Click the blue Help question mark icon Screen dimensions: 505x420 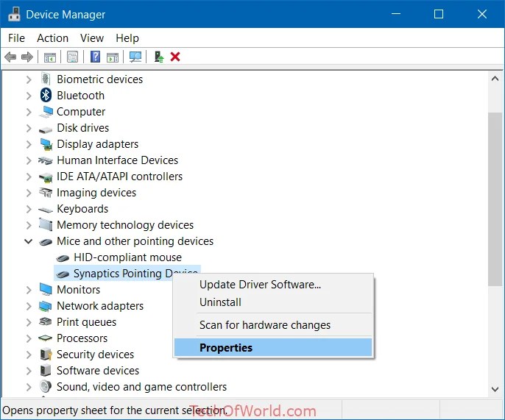click(x=96, y=57)
